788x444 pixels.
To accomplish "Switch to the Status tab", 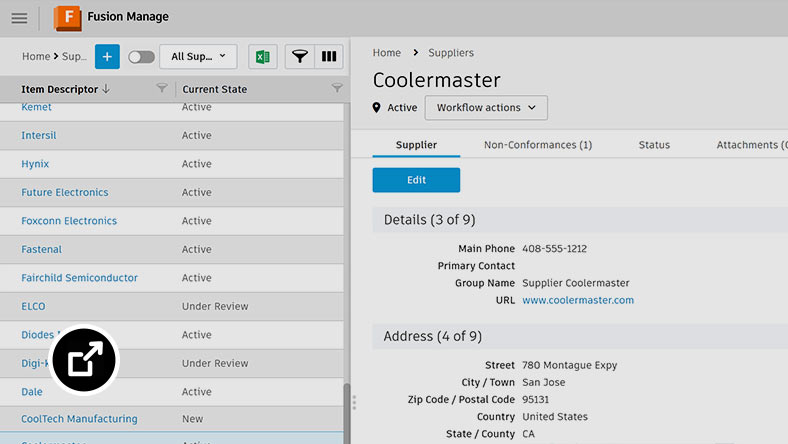I will pyautogui.click(x=654, y=145).
